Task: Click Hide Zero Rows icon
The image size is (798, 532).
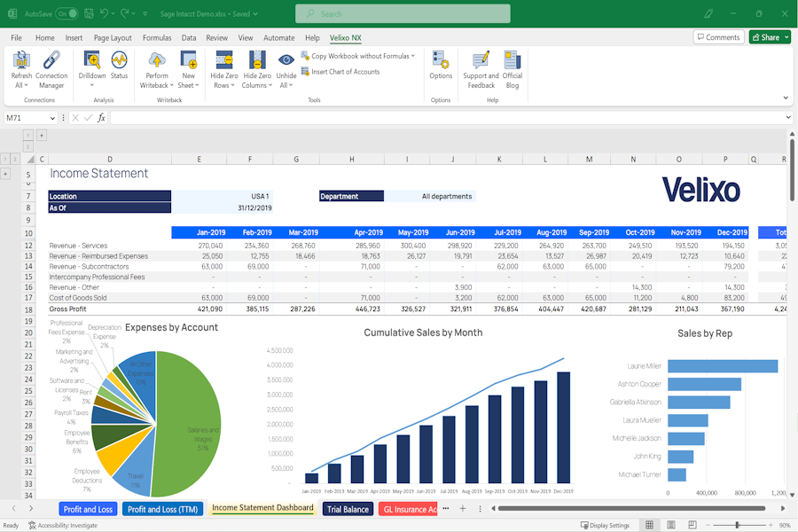Action: pyautogui.click(x=224, y=60)
